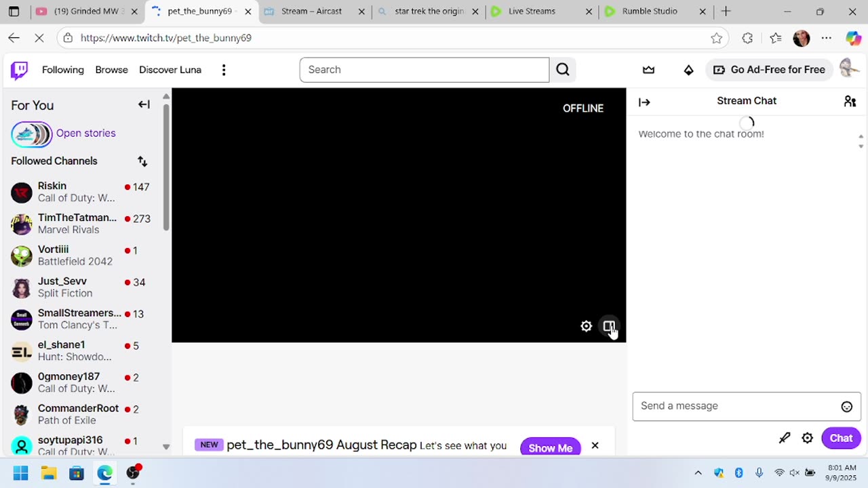The width and height of the screenshot is (868, 488).
Task: Go back in the browser
Action: [14, 38]
